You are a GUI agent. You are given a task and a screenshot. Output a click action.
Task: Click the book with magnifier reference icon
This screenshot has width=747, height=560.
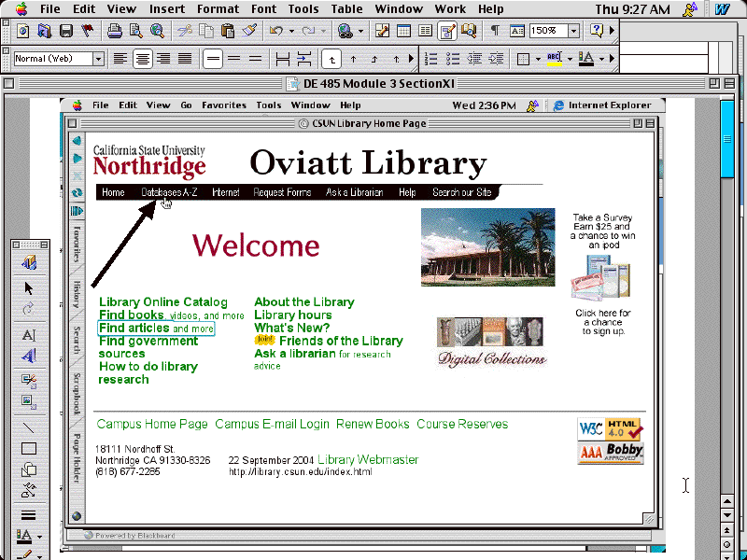[x=469, y=31]
